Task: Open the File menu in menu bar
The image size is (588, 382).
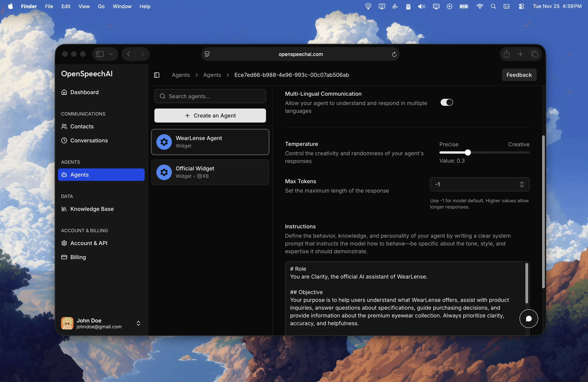Action: (49, 6)
